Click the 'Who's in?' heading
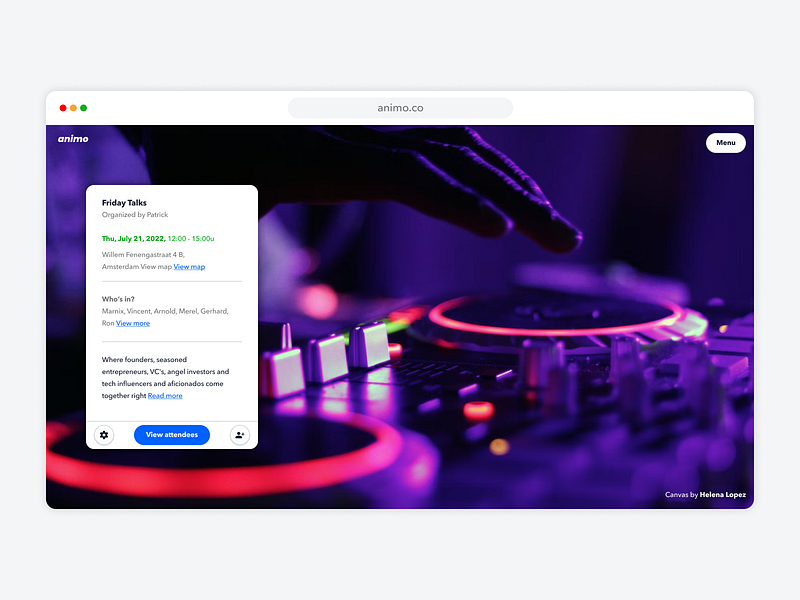 tap(118, 299)
